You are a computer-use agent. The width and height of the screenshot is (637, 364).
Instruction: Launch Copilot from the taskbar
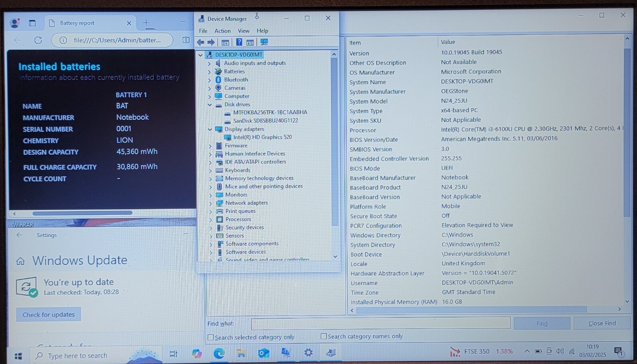coord(197,353)
